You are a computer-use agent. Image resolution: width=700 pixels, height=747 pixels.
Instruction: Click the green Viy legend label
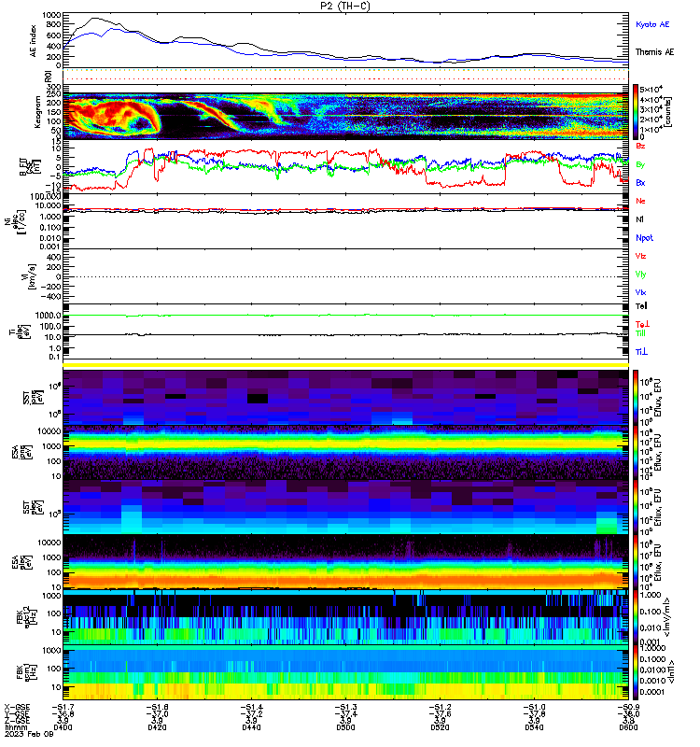pos(640,275)
